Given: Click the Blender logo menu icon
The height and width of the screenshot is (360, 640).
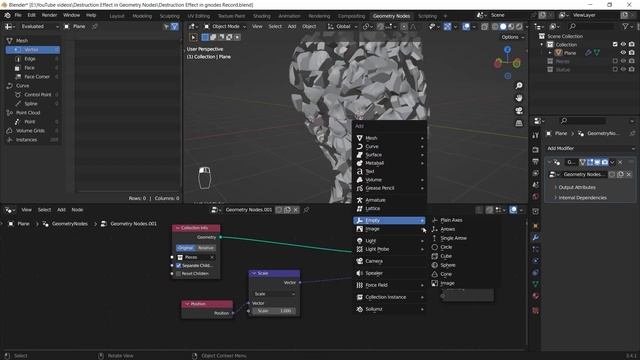Looking at the screenshot, I should pos(7,15).
